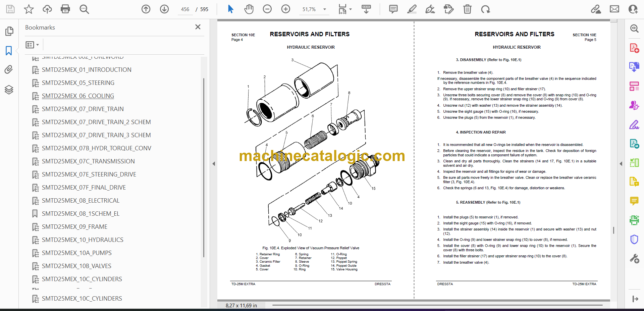Open bookmark SMTD25MEX_07_DRIVE_TRAIN
The width and height of the screenshot is (644, 311).
tap(83, 109)
